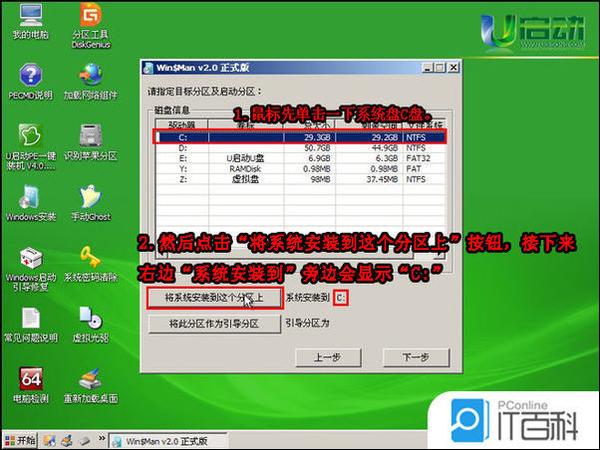Screen dimensions: 600x450
Task: Click 将系统安装到这个分区上 button
Action: (x=215, y=298)
